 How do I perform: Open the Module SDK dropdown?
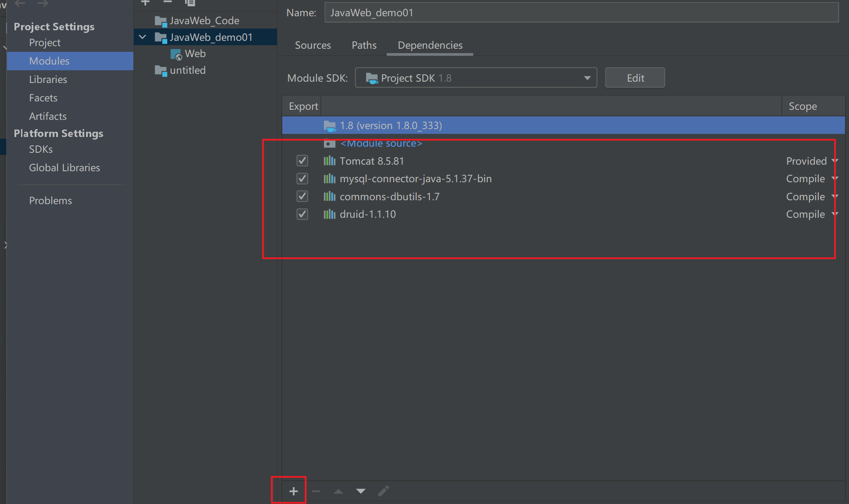pos(476,78)
